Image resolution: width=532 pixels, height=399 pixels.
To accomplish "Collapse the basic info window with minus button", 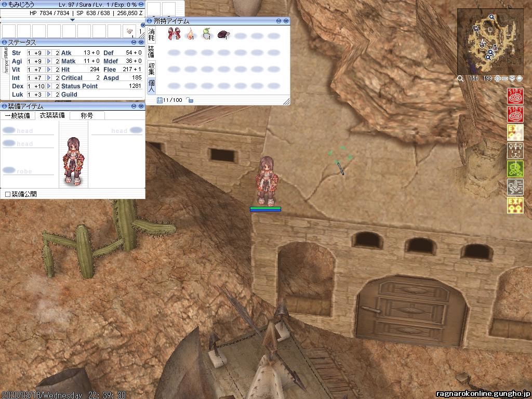I will pos(141,4).
